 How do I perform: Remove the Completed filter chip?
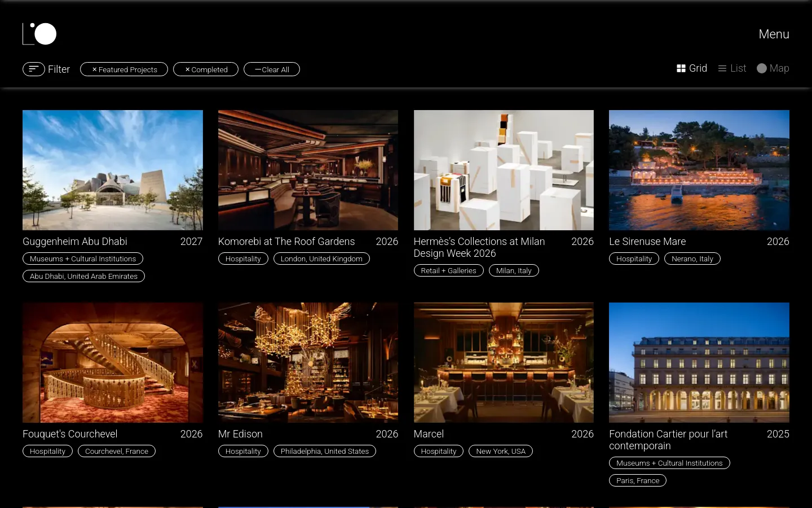206,69
